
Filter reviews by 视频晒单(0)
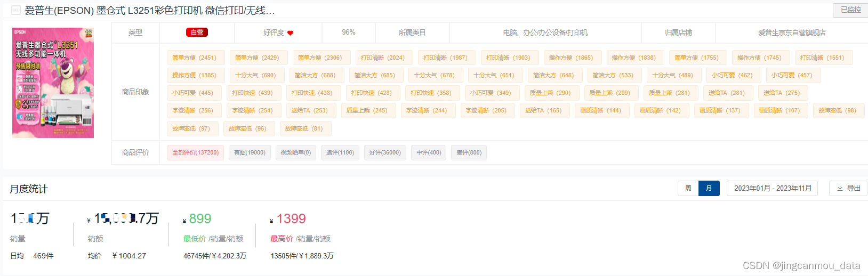tap(296, 152)
